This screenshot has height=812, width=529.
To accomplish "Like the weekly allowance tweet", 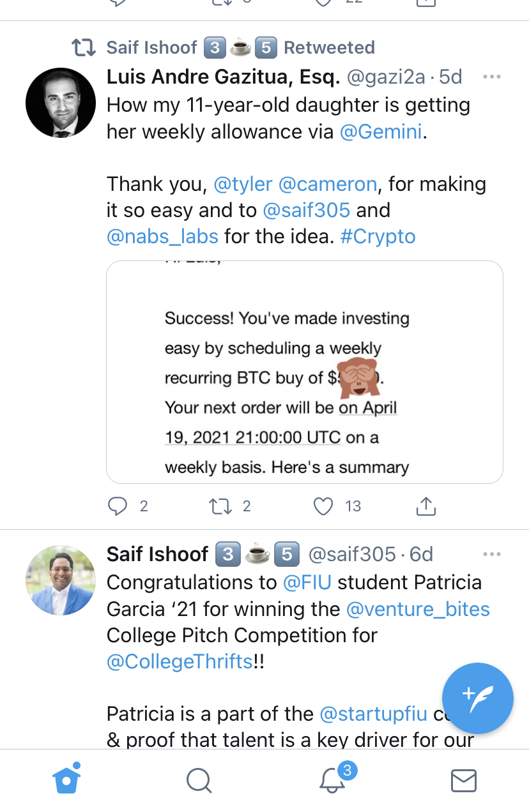I will pyautogui.click(x=324, y=506).
